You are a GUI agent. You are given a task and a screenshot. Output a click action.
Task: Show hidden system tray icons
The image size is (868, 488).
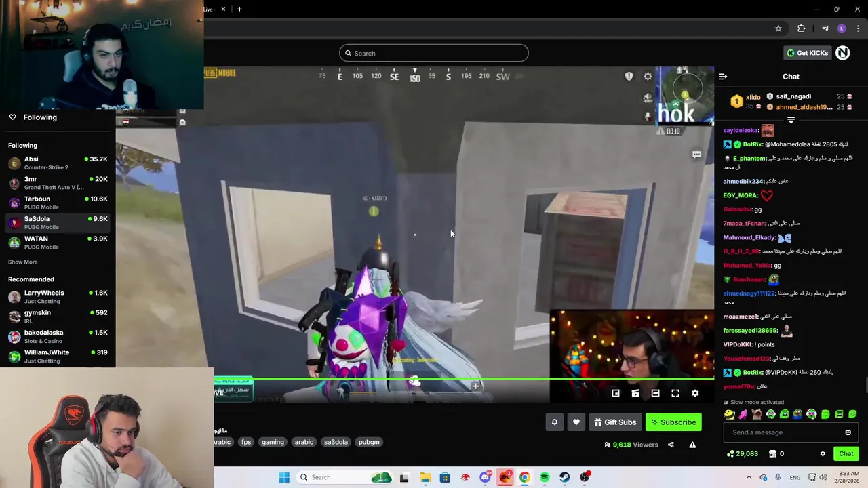click(749, 477)
